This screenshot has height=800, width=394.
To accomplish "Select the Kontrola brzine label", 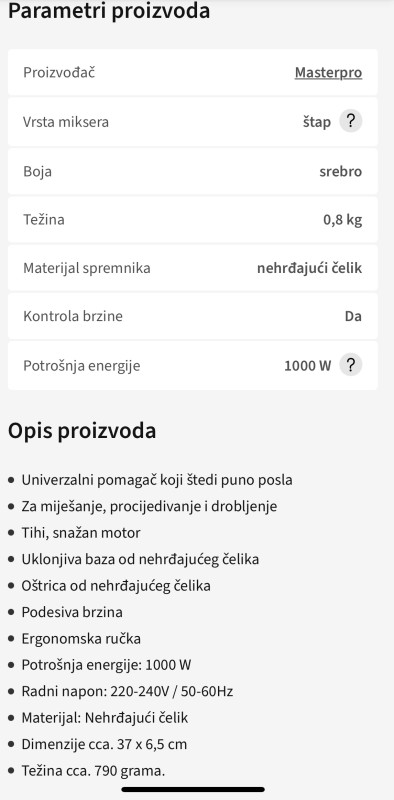I will coord(73,316).
